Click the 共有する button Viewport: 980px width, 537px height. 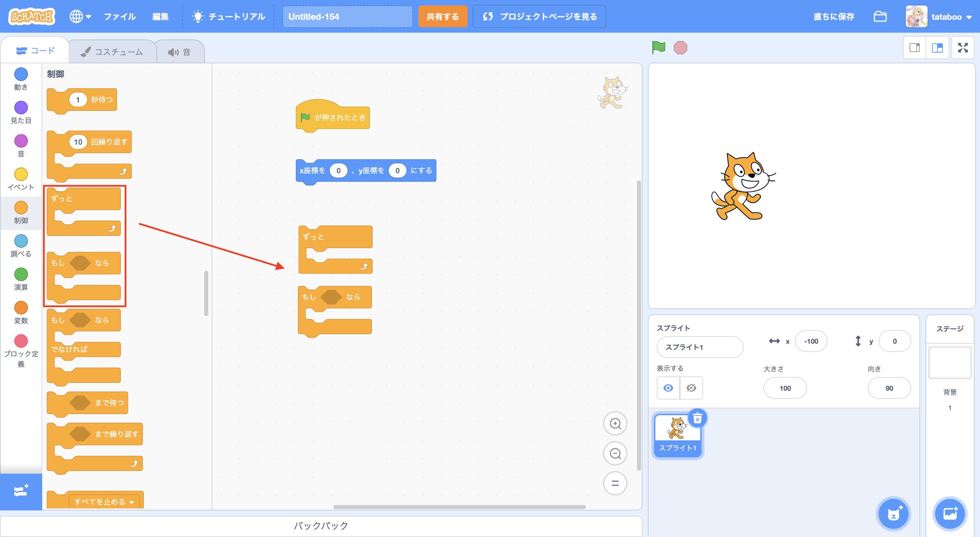tap(442, 17)
